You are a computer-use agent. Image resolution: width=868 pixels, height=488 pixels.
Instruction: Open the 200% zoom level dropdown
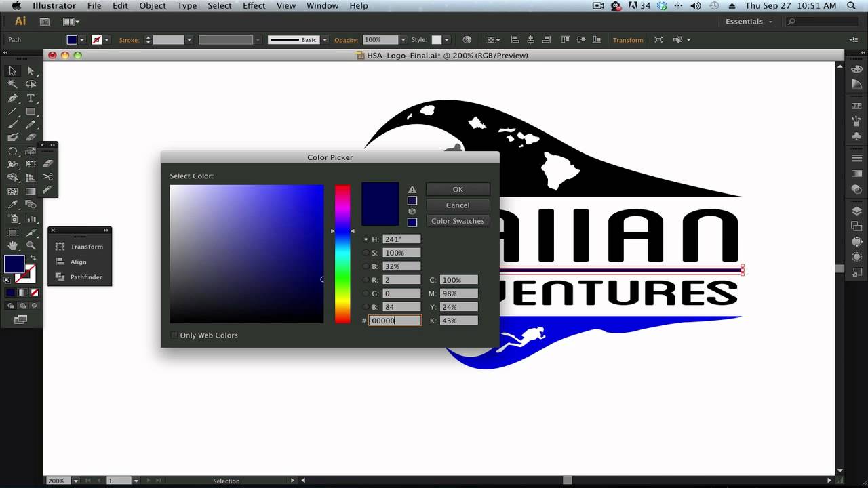pos(75,481)
